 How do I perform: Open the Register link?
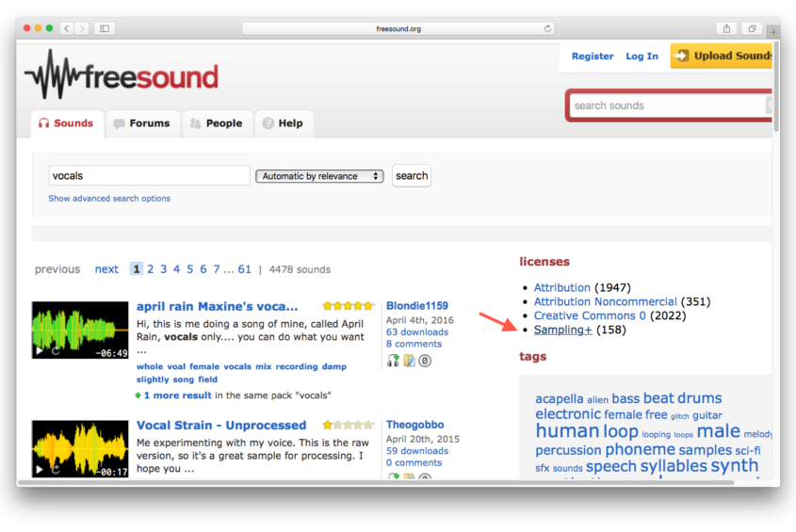(593, 56)
